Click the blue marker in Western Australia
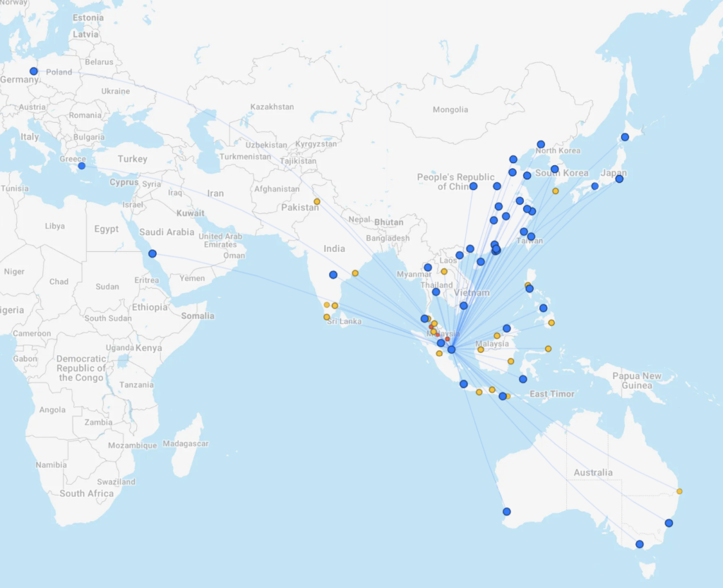The width and height of the screenshot is (723, 588). point(507,512)
